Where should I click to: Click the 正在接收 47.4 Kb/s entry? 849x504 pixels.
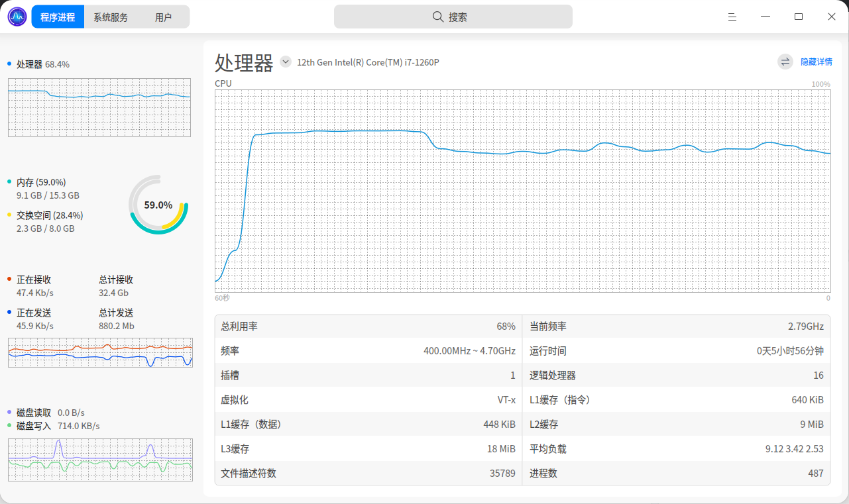click(35, 285)
